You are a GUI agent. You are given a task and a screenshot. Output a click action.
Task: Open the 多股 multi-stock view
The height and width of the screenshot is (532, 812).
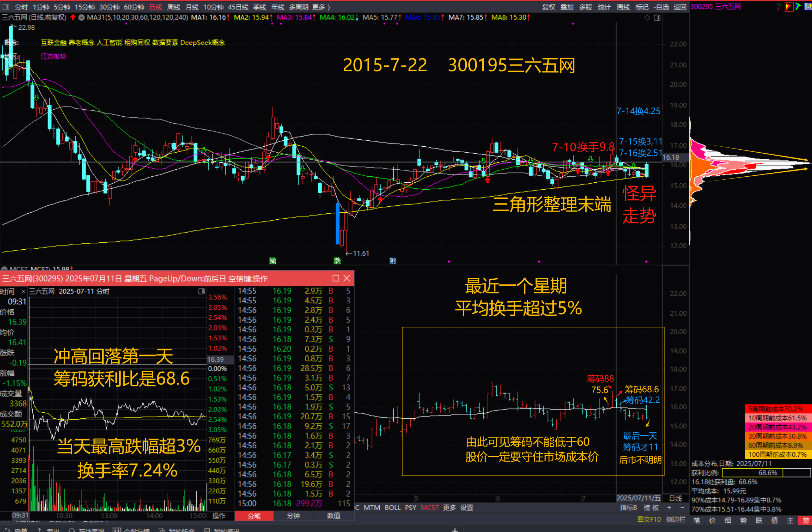(585, 7)
